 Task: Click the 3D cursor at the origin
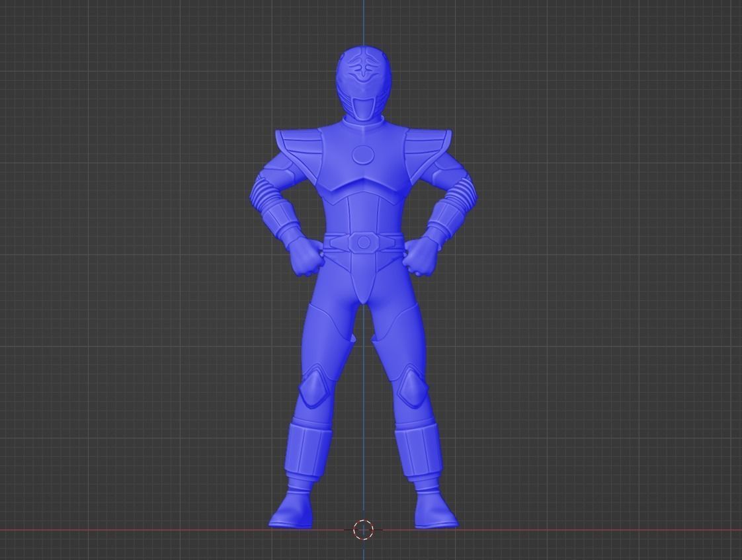coord(364,530)
